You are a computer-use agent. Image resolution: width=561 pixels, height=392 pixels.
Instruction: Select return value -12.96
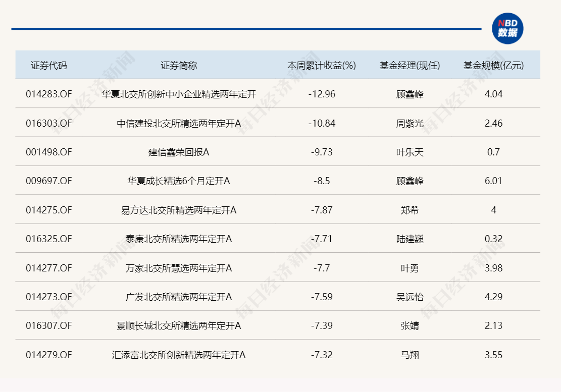(x=322, y=94)
